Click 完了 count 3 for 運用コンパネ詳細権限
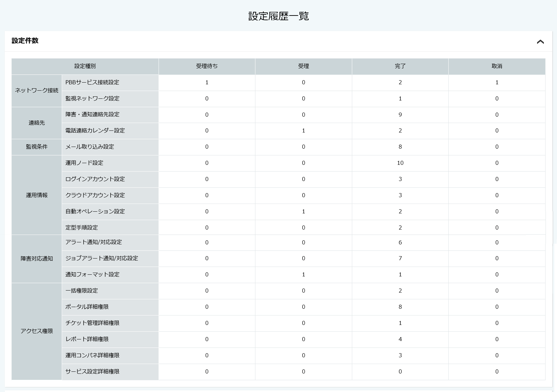The image size is (557, 392). [400, 356]
